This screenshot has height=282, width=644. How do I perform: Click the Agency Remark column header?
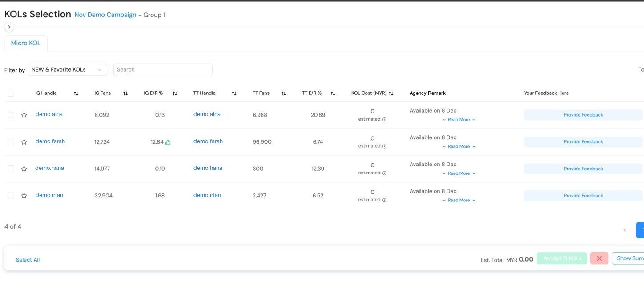pos(427,93)
